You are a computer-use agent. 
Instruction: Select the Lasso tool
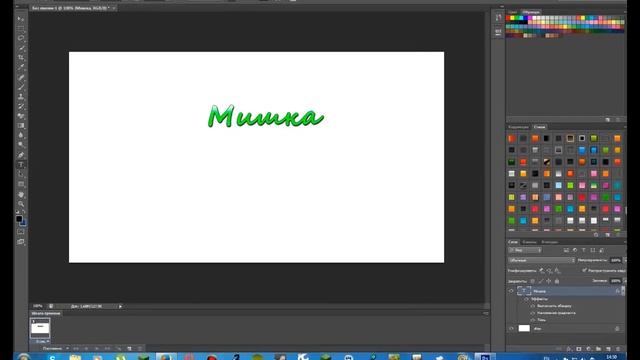point(21,38)
